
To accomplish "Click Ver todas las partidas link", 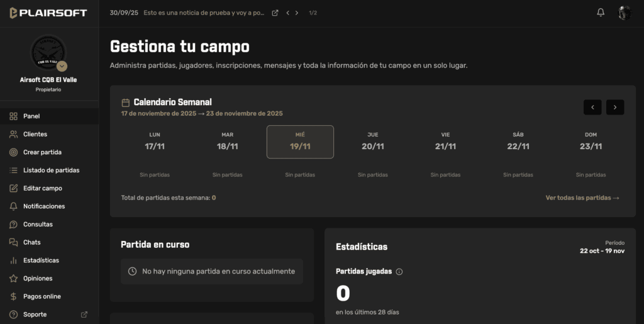I will pos(582,198).
